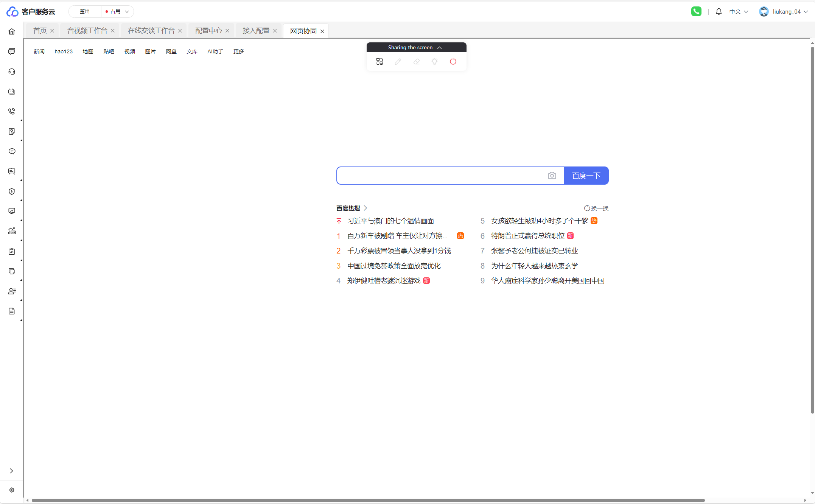This screenshot has height=504, width=815.
Task: Open the 地图 link
Action: point(88,51)
